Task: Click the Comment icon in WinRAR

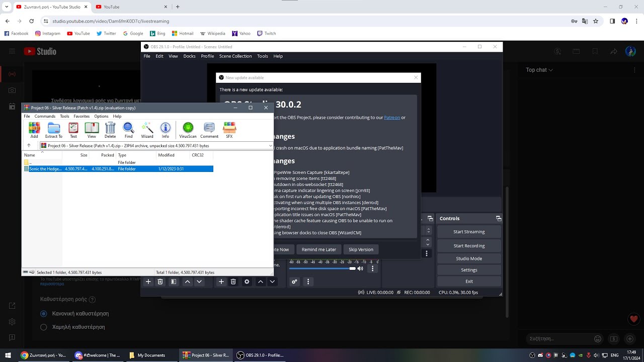Action: tap(209, 130)
